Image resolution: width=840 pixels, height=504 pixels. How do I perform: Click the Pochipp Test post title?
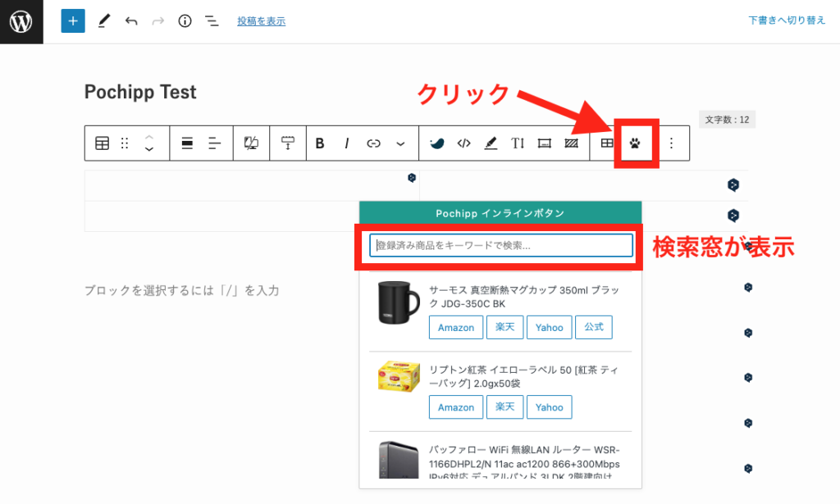(140, 92)
